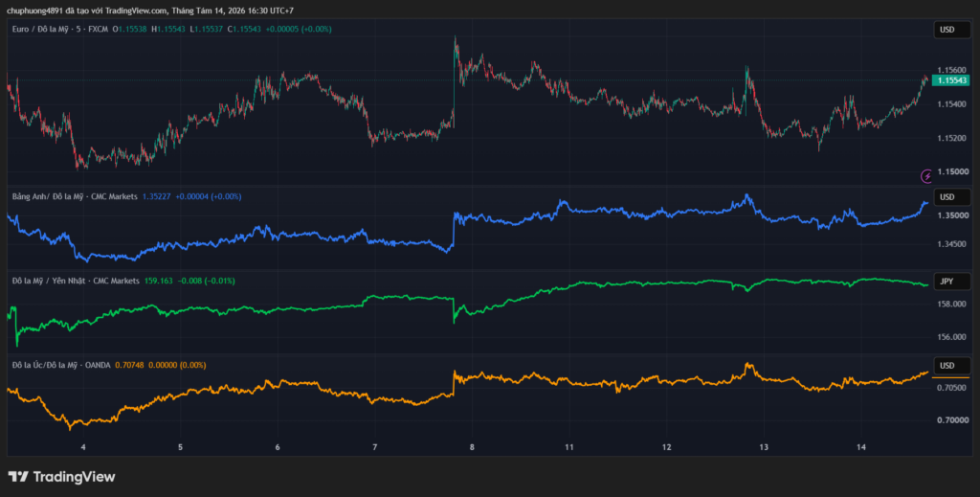Click the 1.15200 price axis label
The width and height of the screenshot is (980, 497).
point(952,138)
